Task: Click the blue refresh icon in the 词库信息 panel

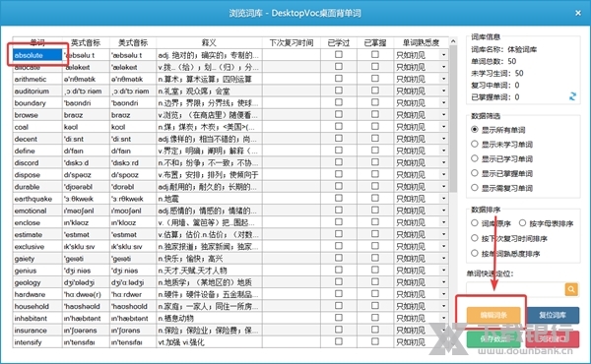Action: coord(572,96)
